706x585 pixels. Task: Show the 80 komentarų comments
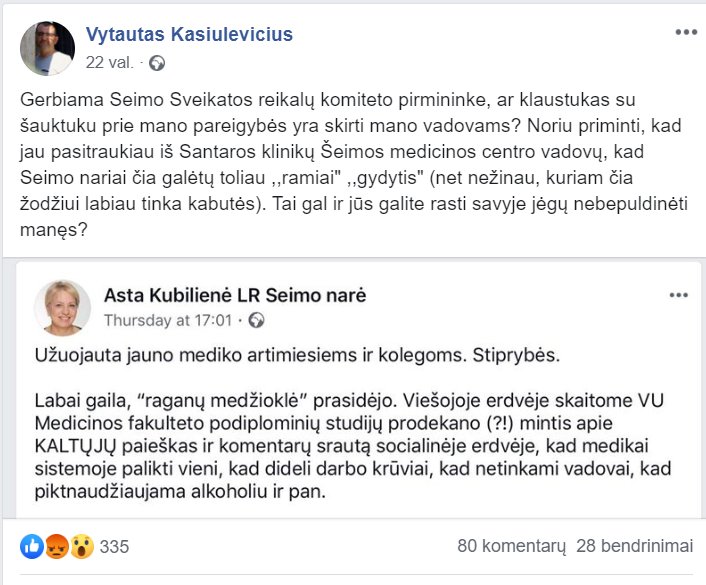click(x=511, y=546)
